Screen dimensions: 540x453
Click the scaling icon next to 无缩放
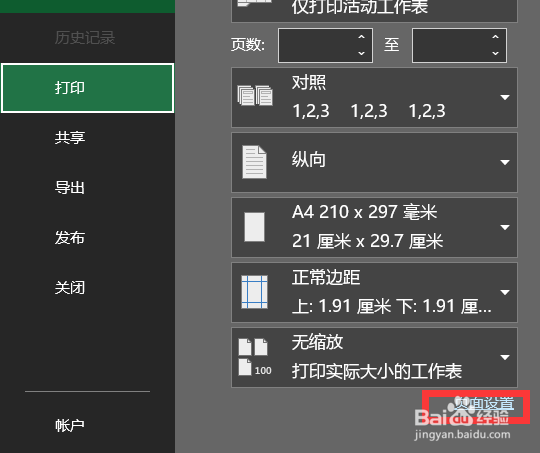tap(255, 357)
